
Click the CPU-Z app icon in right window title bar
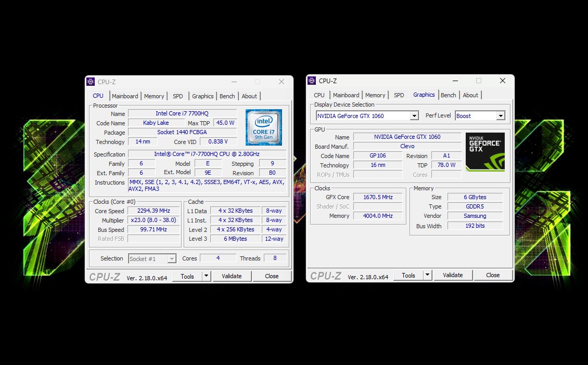coord(312,81)
